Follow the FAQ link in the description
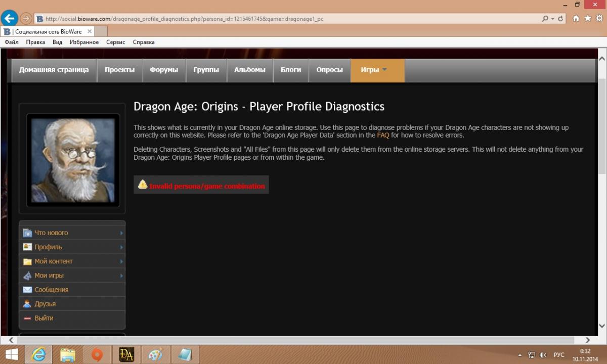This screenshot has height=364, width=607. click(383, 135)
